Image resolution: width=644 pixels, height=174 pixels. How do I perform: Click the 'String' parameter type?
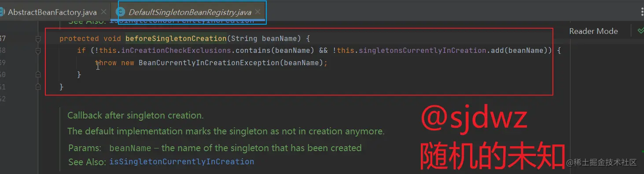point(244,38)
